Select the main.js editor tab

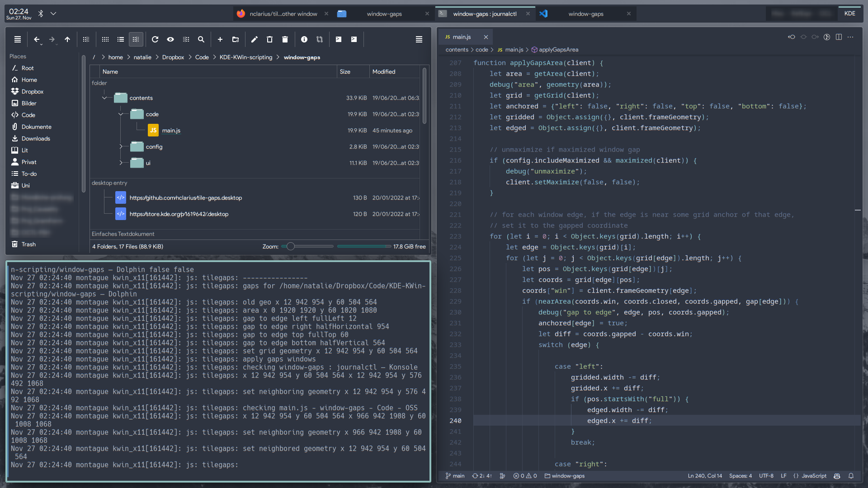(x=462, y=37)
